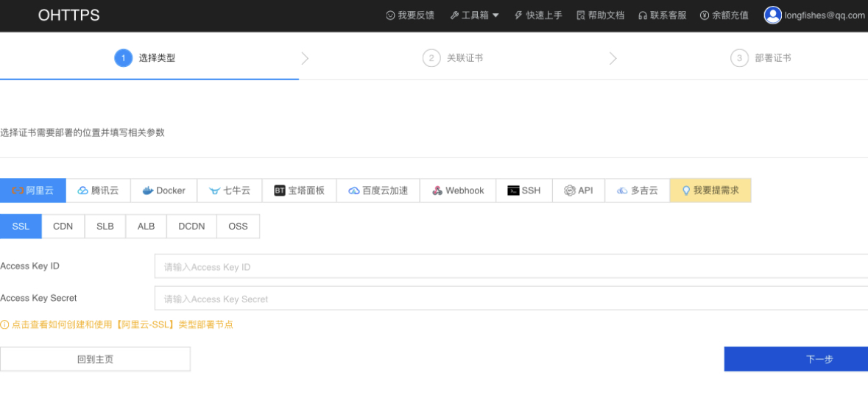This screenshot has height=395, width=868.
Task: Click the 下一步 next button
Action: click(x=796, y=359)
